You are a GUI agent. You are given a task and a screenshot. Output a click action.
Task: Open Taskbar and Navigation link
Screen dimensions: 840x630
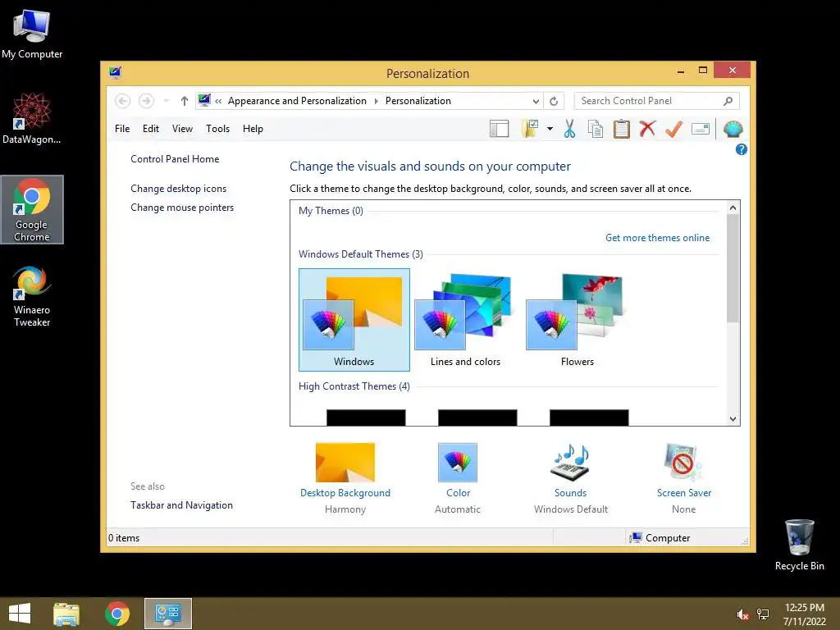coord(181,505)
